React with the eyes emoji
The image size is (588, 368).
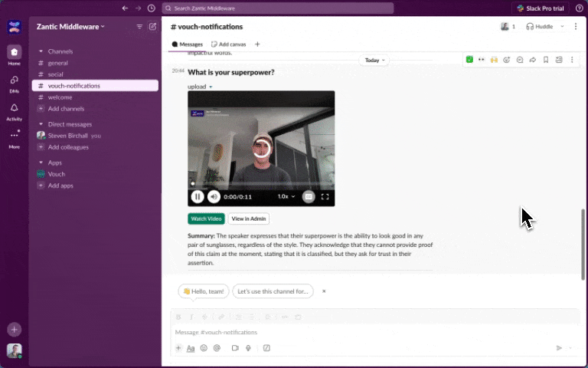click(x=482, y=60)
